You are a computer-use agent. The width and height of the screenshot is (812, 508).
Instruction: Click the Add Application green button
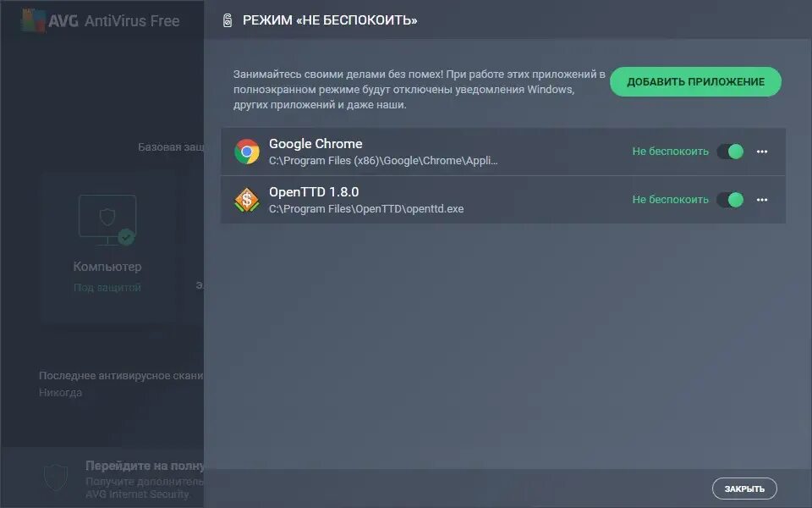[695, 81]
